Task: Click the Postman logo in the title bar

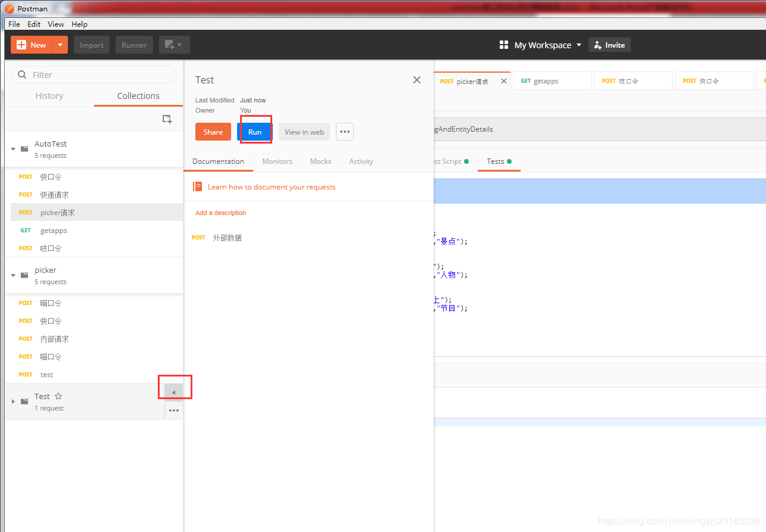Action: click(10, 9)
